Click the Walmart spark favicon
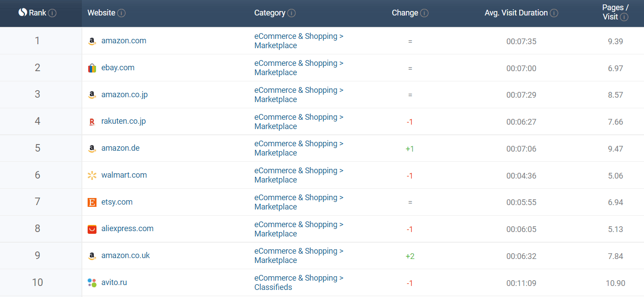The height and width of the screenshot is (297, 644). tap(92, 175)
